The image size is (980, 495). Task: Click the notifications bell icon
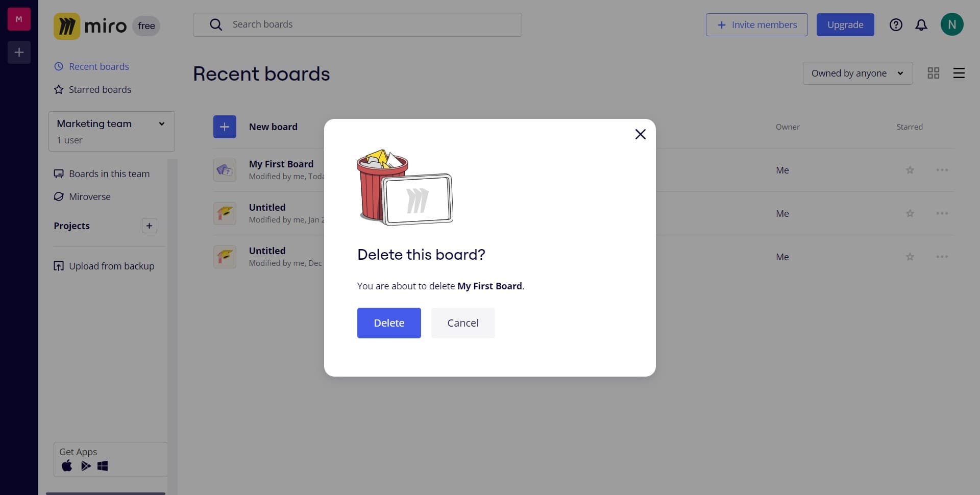(921, 25)
